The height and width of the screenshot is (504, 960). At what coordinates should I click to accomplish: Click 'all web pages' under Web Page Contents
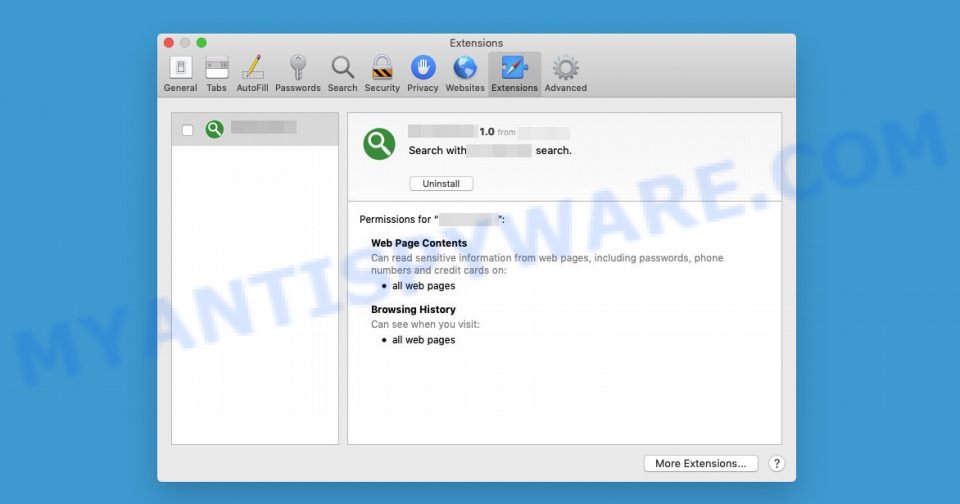point(424,286)
